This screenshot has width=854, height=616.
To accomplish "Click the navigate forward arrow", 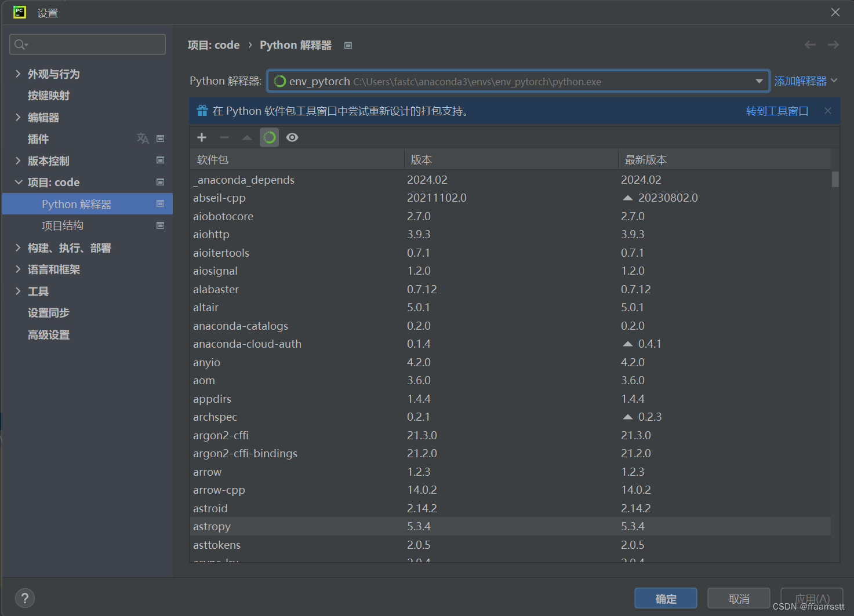I will [x=833, y=45].
